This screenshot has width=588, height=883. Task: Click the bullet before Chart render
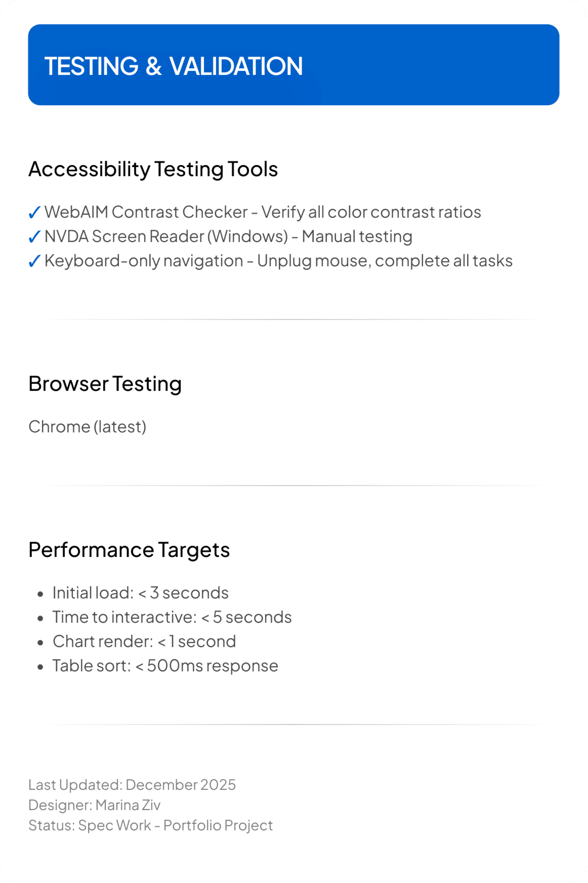point(41,643)
